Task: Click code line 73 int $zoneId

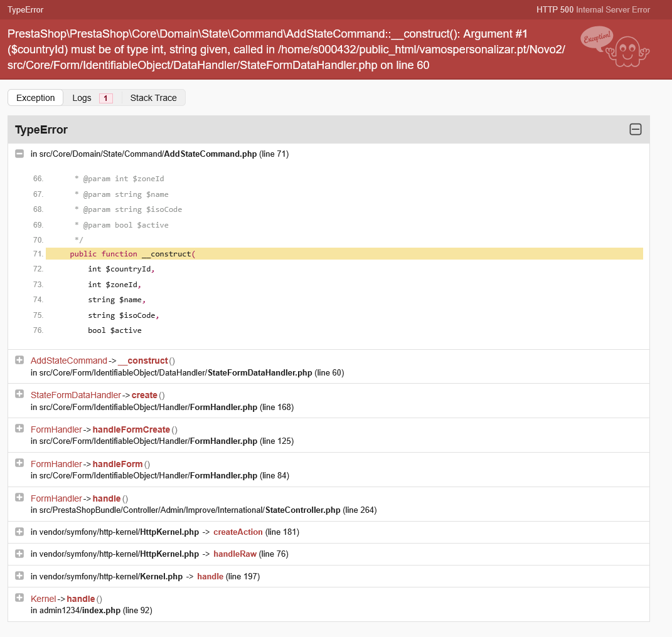Action: pyautogui.click(x=114, y=285)
